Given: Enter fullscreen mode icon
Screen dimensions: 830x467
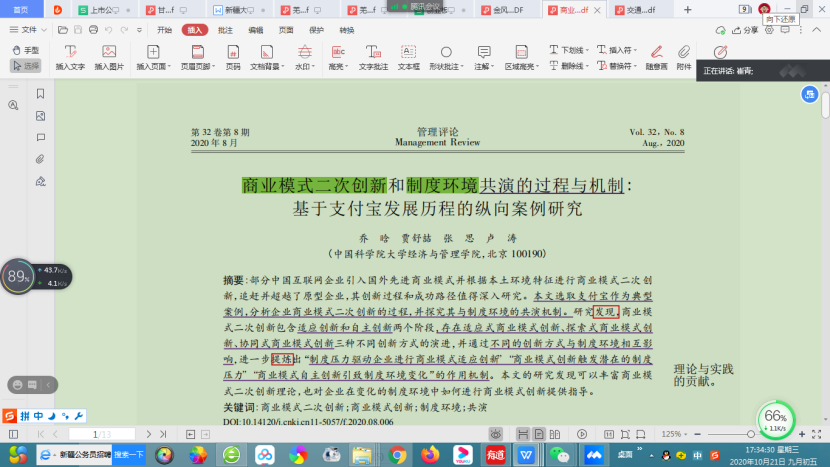Looking at the screenshot, I should 816,434.
